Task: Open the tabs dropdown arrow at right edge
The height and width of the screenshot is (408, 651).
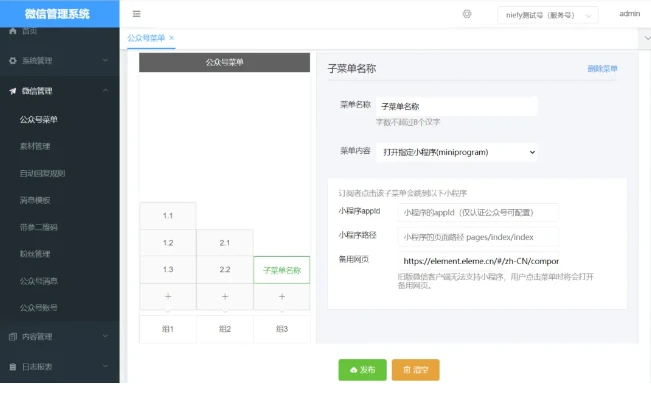Action: [x=646, y=38]
